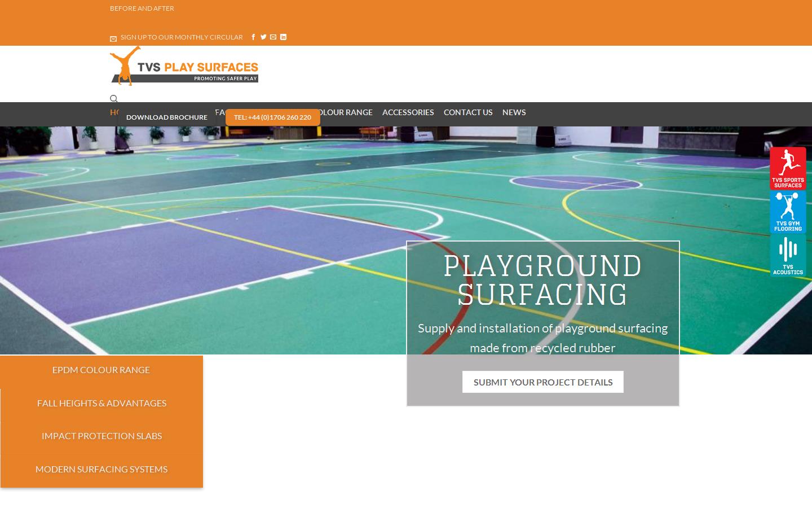This screenshot has width=812, height=508.
Task: Click Sign Up To Our Monthly Circular
Action: click(x=181, y=37)
